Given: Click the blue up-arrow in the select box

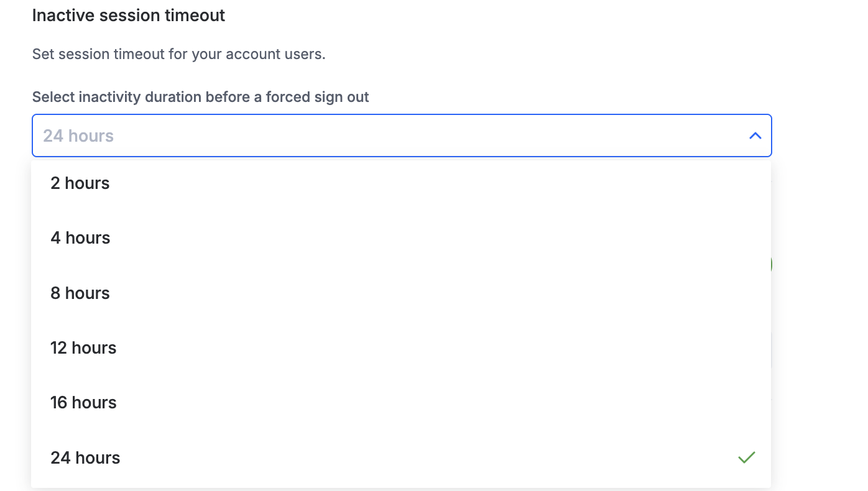Looking at the screenshot, I should (755, 135).
